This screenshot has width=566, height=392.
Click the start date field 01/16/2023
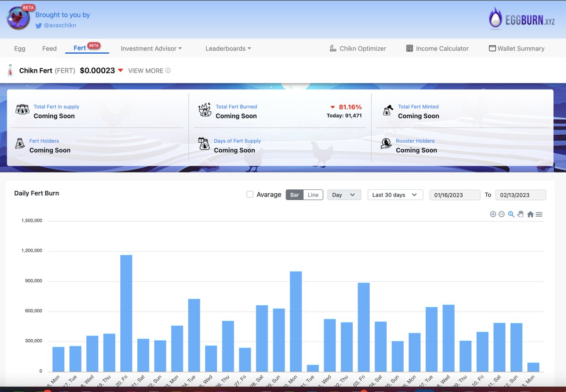click(455, 195)
